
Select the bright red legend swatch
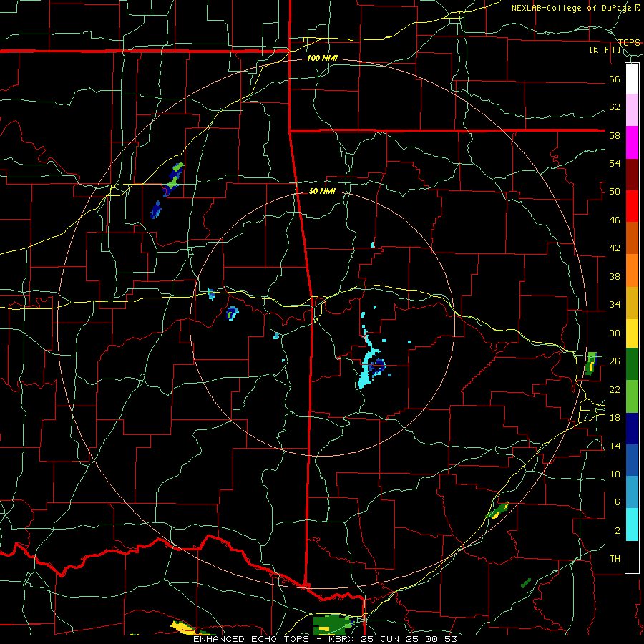(632, 206)
